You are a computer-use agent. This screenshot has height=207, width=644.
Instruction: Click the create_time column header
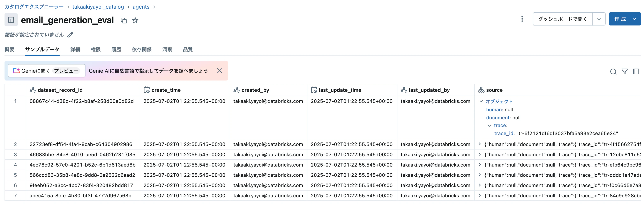pyautogui.click(x=185, y=90)
